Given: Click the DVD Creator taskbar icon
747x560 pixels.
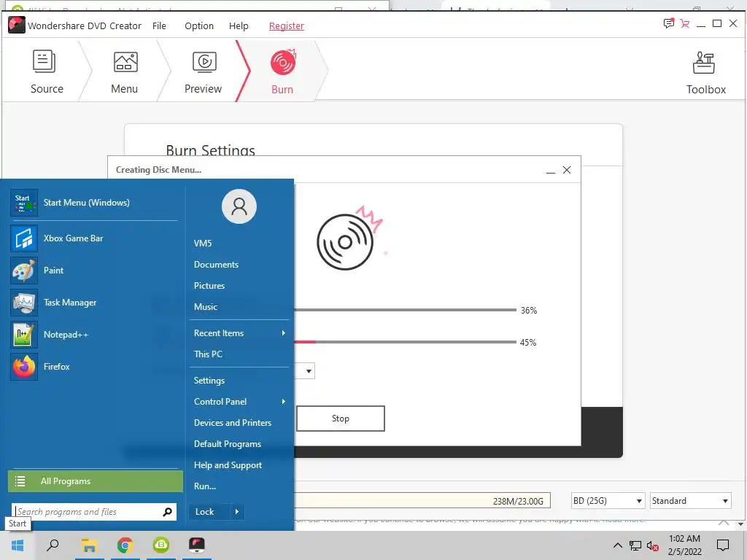Looking at the screenshot, I should pos(197,545).
